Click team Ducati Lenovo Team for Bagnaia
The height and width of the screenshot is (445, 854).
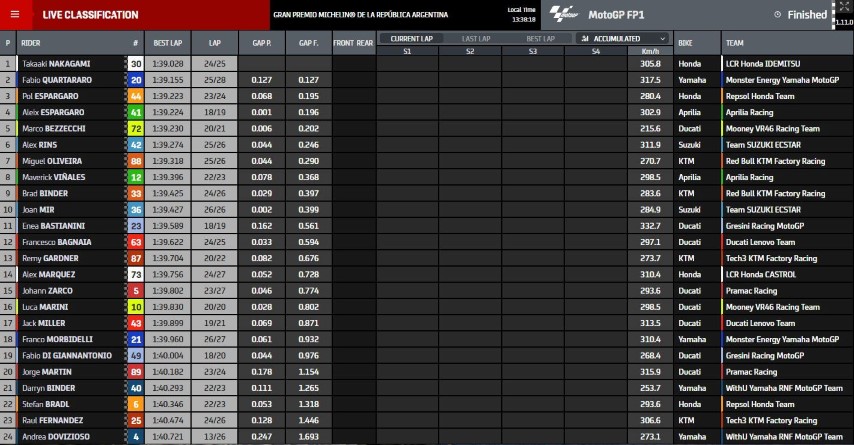click(760, 242)
